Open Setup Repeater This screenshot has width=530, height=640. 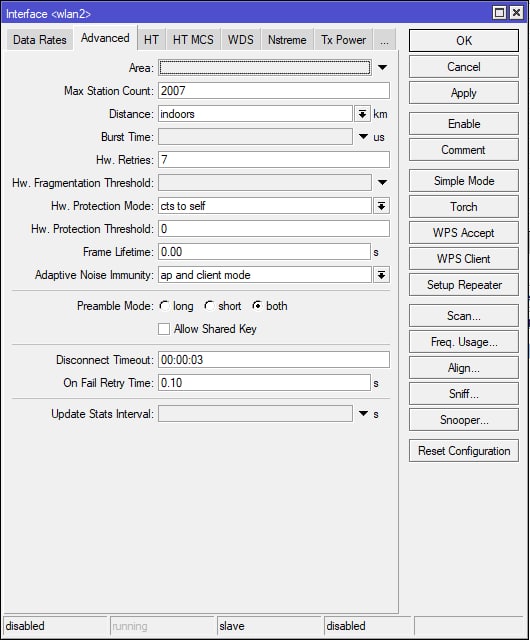click(x=464, y=285)
